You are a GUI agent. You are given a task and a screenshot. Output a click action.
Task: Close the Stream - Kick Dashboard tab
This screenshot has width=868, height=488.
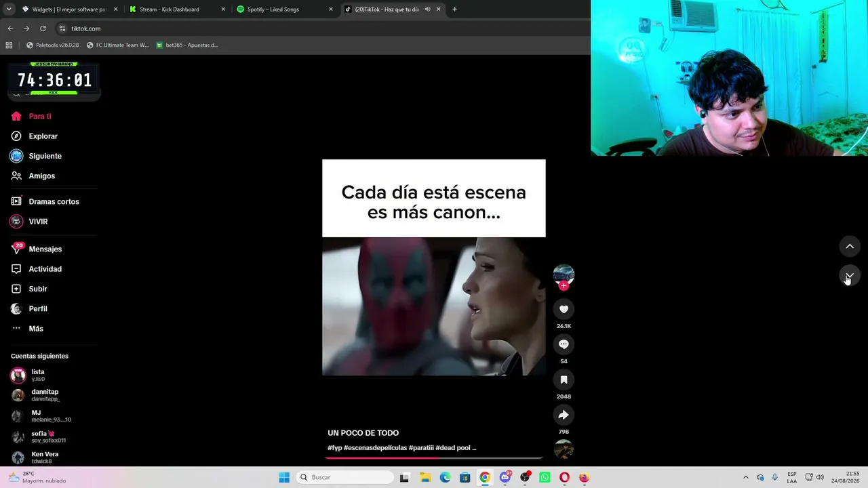[223, 9]
